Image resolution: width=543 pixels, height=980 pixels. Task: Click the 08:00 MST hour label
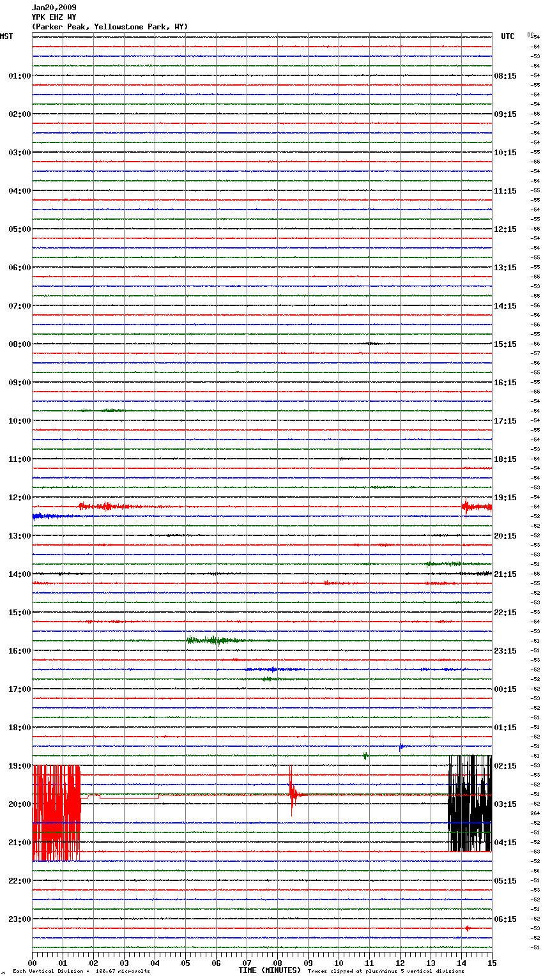20,344
